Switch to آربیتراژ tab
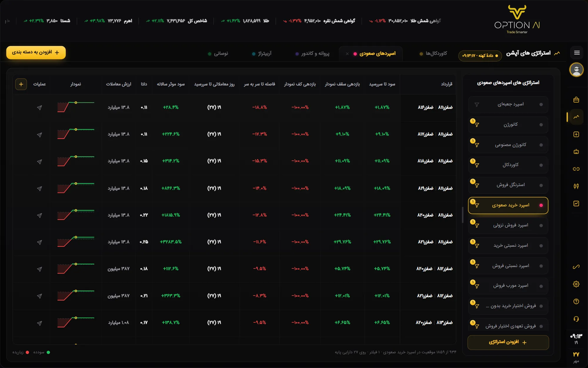This screenshot has width=588, height=368. pos(262,54)
